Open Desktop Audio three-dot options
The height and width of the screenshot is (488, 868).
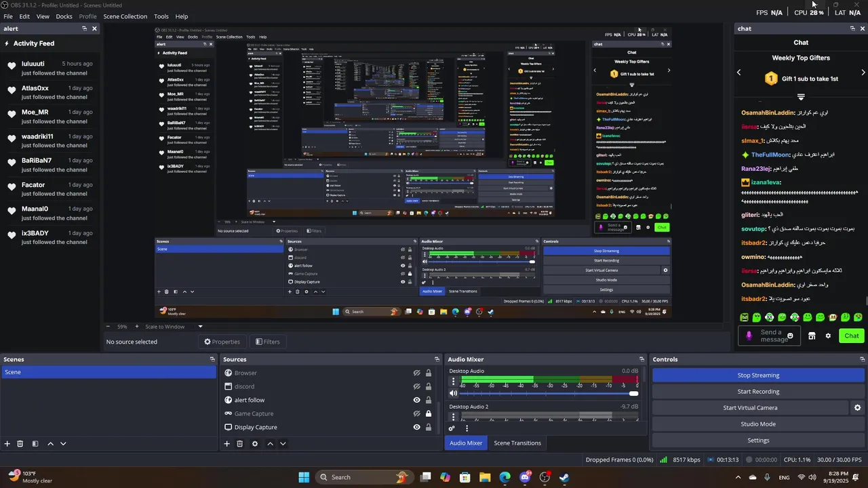pos(454,382)
